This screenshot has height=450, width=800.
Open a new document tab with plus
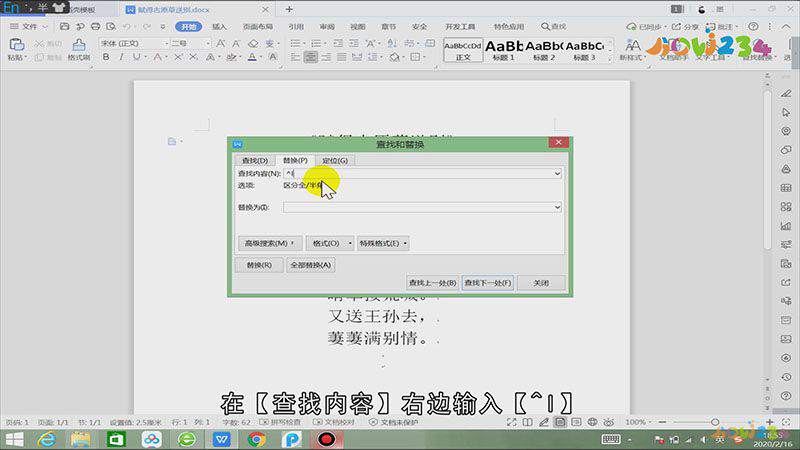click(x=289, y=9)
